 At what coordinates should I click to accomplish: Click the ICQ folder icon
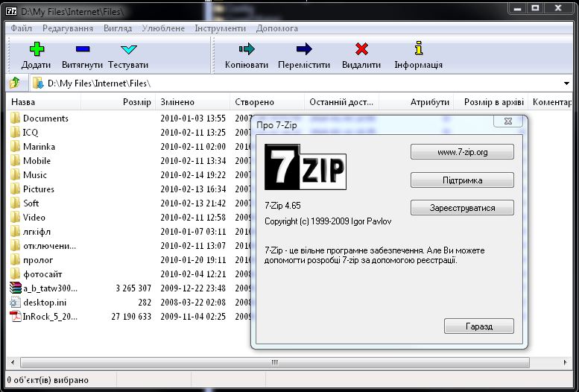point(15,132)
